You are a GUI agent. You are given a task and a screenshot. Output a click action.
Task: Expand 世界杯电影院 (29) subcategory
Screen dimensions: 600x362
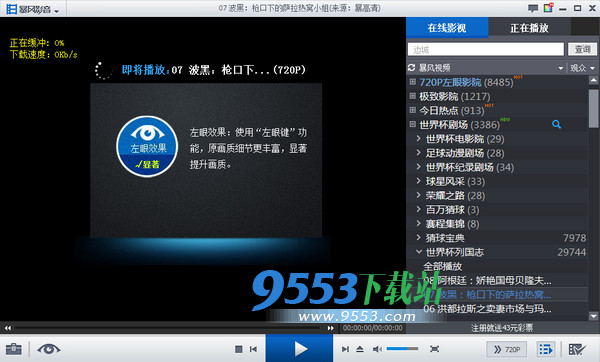(419, 139)
